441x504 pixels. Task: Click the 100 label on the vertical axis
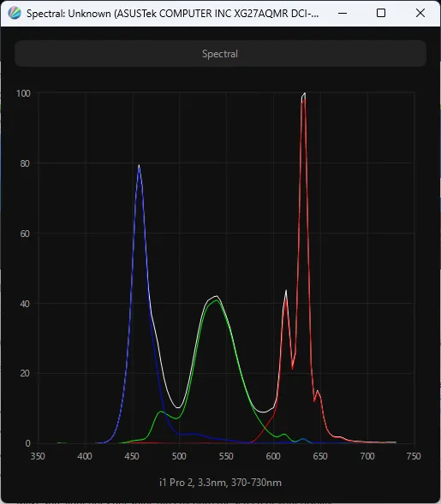(23, 93)
